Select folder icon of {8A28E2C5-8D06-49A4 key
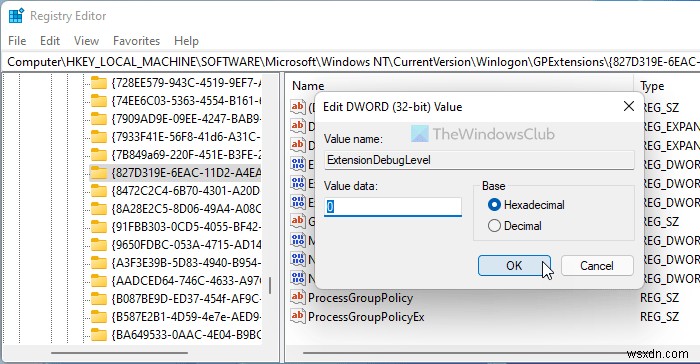 coord(99,209)
